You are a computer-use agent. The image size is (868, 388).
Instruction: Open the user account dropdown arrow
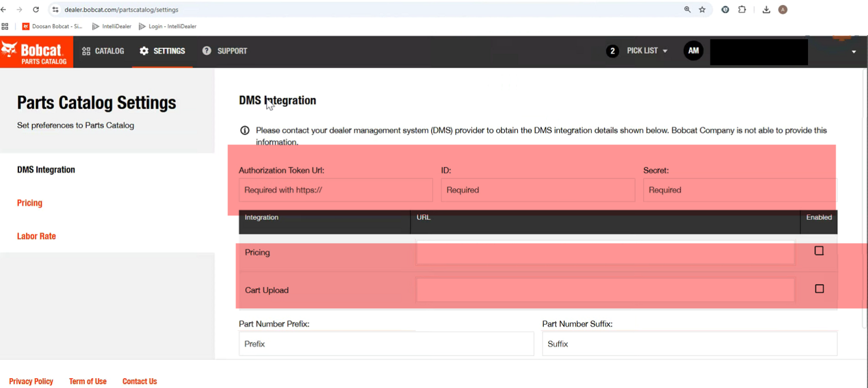(x=854, y=52)
